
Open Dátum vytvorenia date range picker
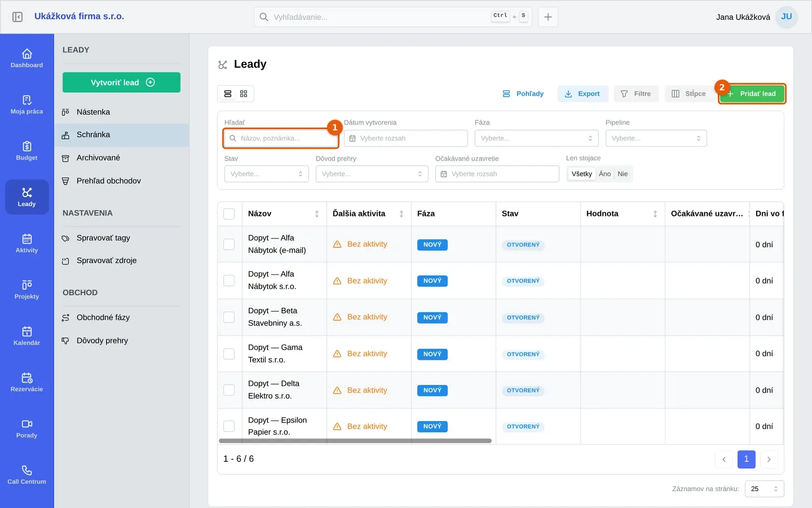[406, 138]
